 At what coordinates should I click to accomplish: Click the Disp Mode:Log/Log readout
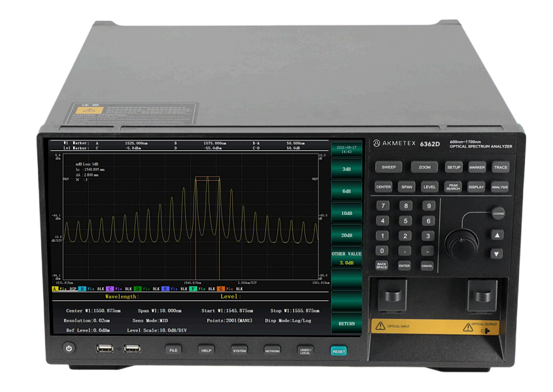coord(288,320)
